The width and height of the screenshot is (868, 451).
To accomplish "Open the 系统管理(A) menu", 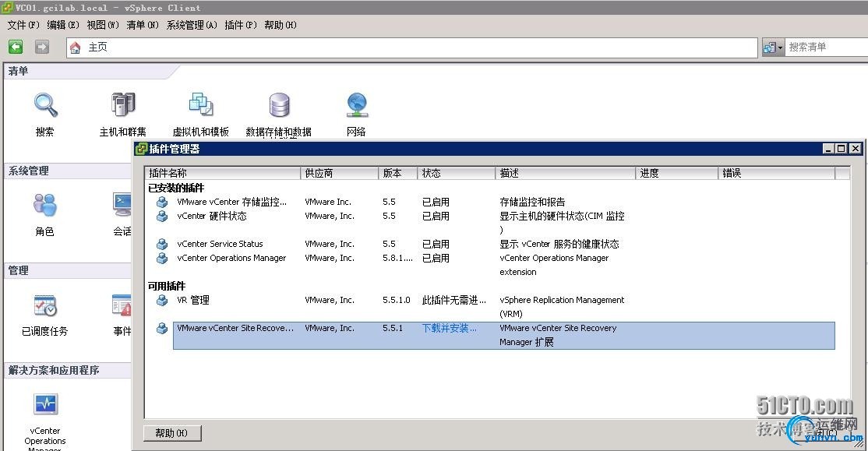I will pos(192,25).
